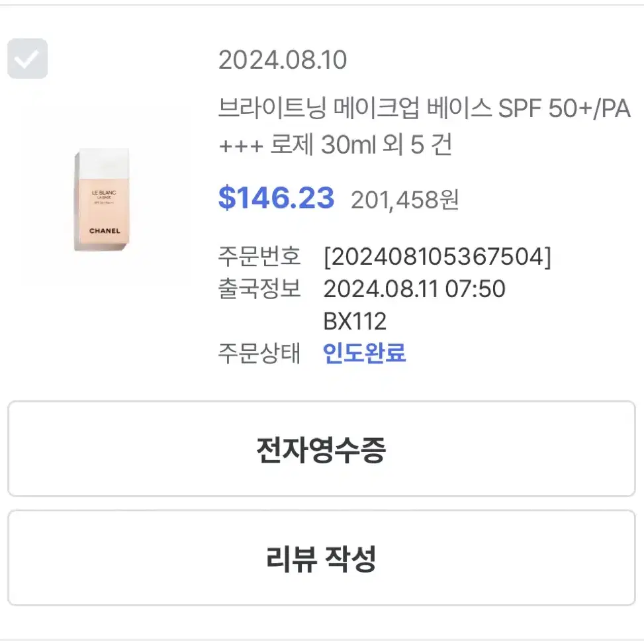Click the 2024.08.10 order date
This screenshot has width=644, height=644.
283,60
